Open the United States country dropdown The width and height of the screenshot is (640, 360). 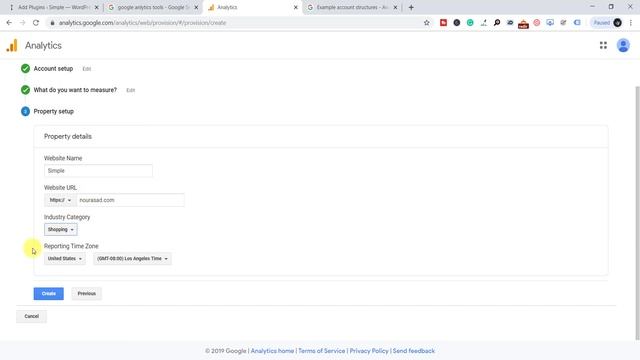[64, 258]
